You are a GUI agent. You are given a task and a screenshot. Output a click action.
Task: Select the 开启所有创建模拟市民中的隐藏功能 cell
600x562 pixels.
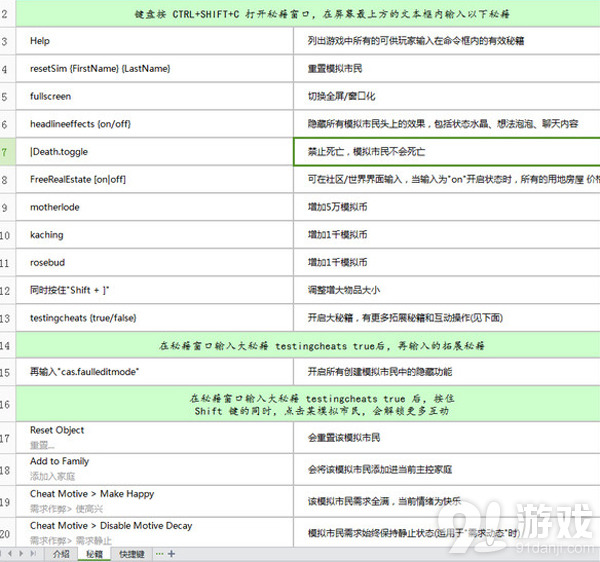point(447,372)
